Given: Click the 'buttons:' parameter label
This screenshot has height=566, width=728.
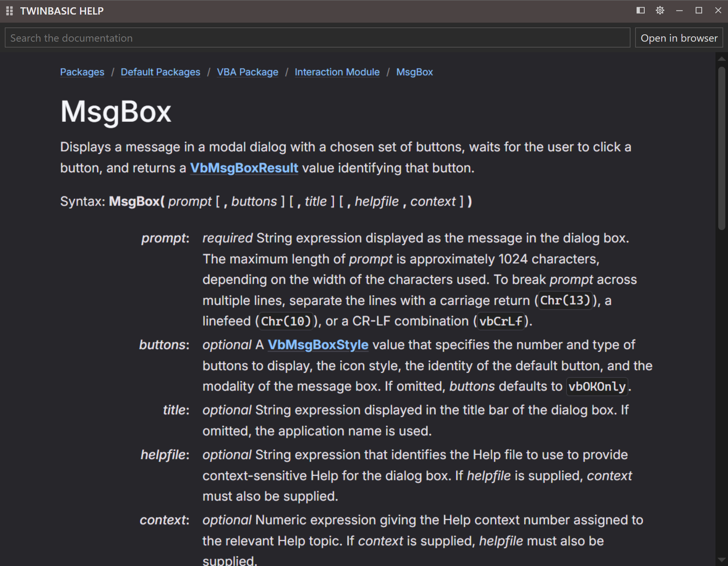Looking at the screenshot, I should (164, 345).
